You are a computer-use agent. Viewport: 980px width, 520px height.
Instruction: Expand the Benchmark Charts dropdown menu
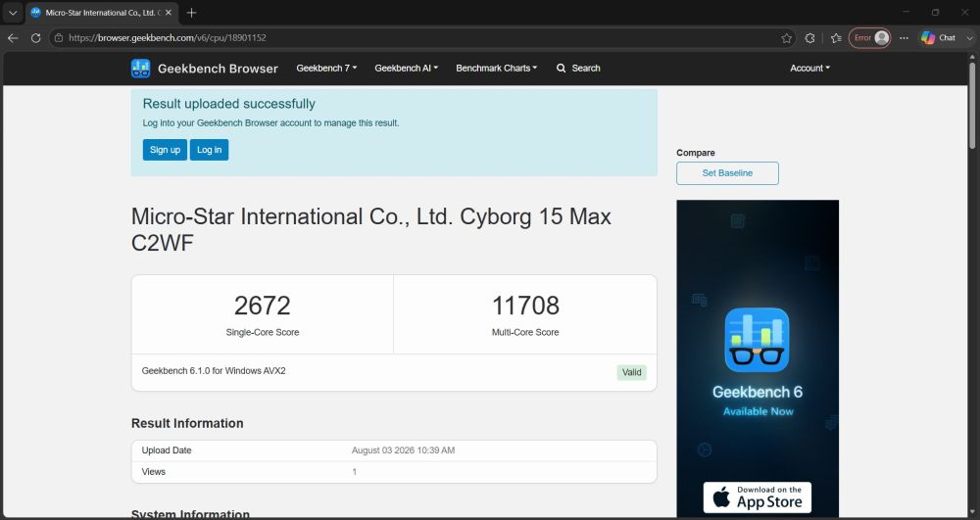tap(496, 68)
